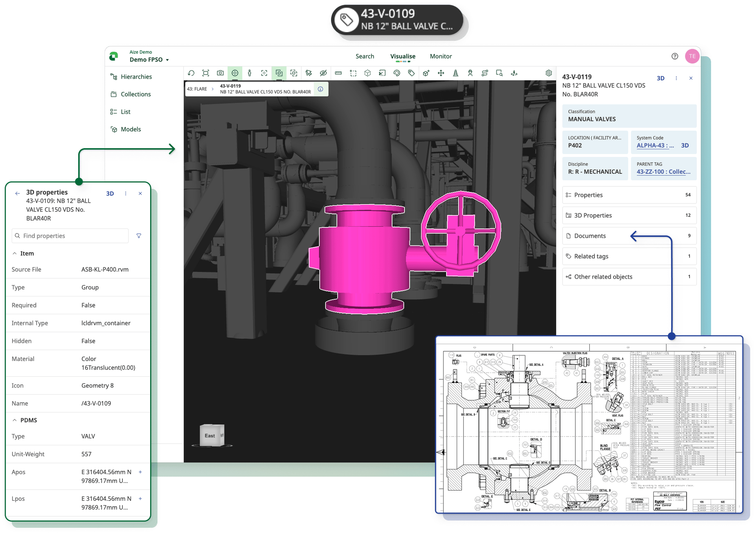Click the 3D button in 3D properties panel
Screen dimensions: 756x534
coord(110,193)
